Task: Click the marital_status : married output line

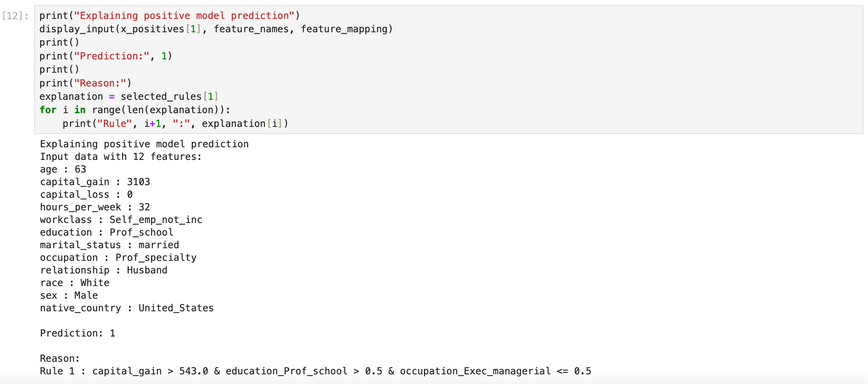Action: (x=109, y=245)
